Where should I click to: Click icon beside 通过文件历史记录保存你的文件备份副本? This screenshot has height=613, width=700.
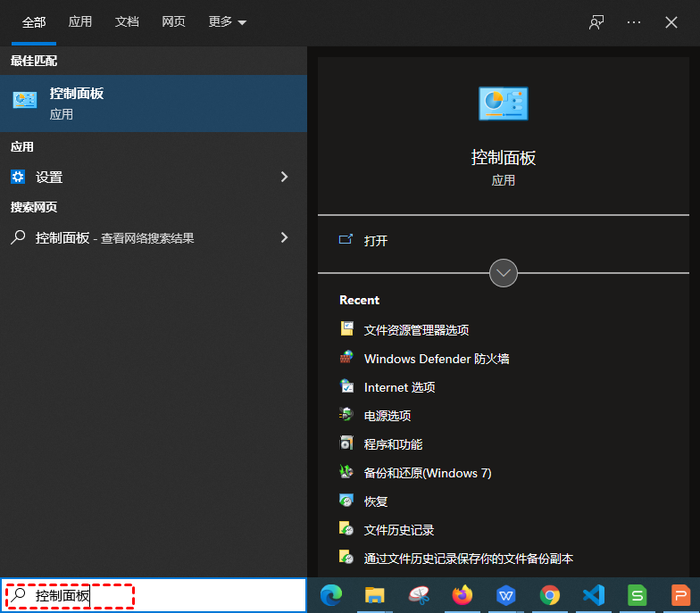coord(346,557)
